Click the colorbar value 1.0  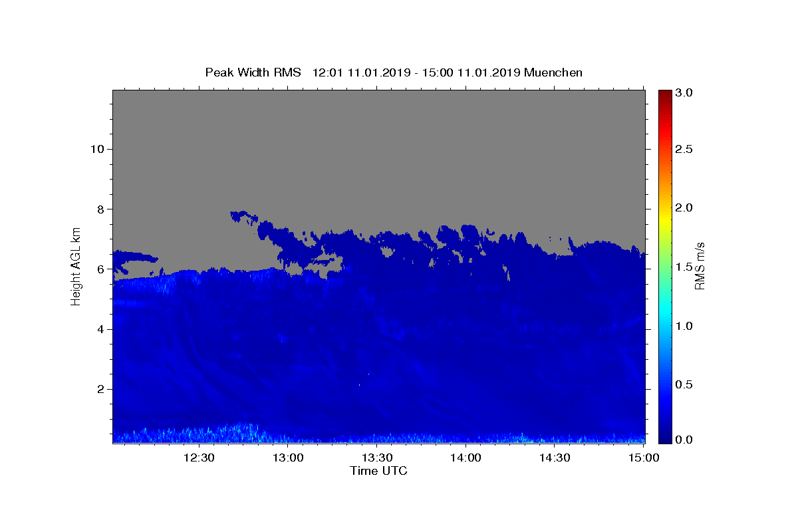pyautogui.click(x=686, y=326)
